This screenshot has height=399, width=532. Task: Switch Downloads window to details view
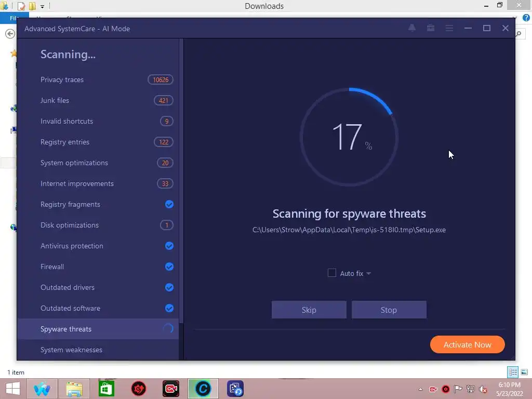[513, 372]
